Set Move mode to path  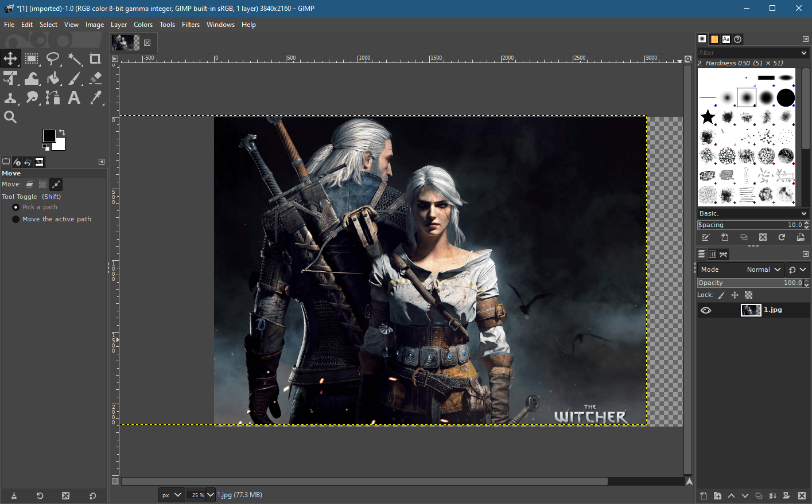pos(56,184)
